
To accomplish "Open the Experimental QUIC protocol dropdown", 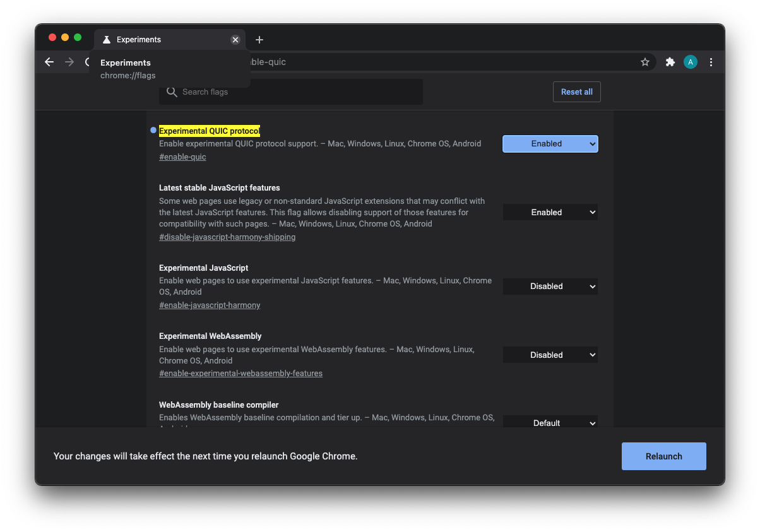I will tap(550, 144).
